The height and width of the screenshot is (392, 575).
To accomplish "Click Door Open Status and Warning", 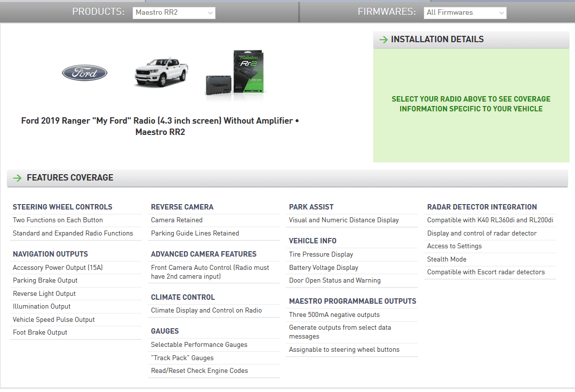I will tap(334, 281).
